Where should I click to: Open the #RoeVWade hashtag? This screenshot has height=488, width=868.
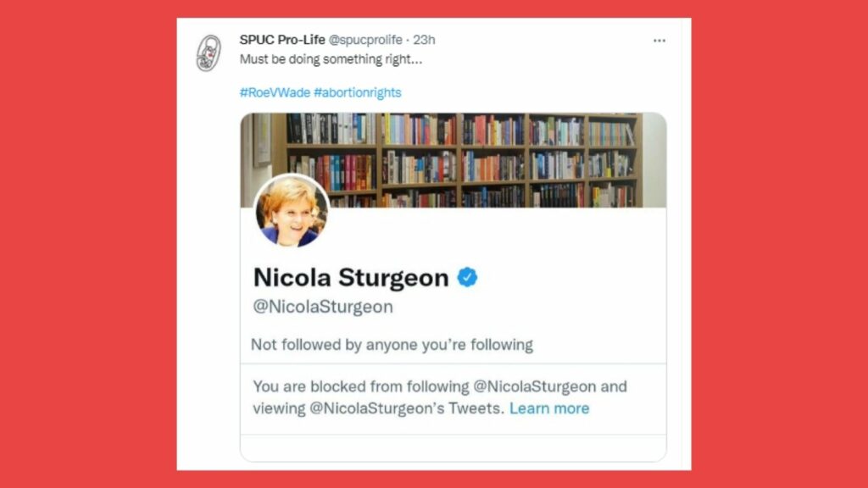click(x=275, y=92)
